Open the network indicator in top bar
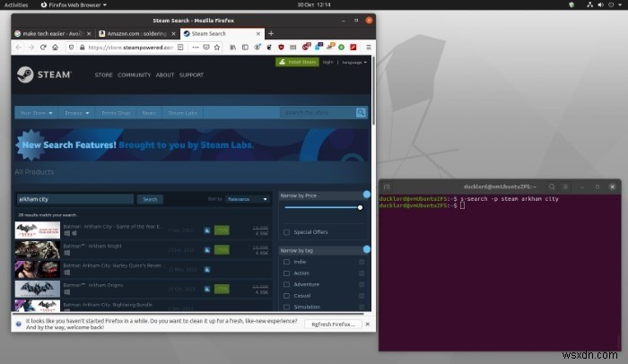628x364 pixels. coord(590,4)
